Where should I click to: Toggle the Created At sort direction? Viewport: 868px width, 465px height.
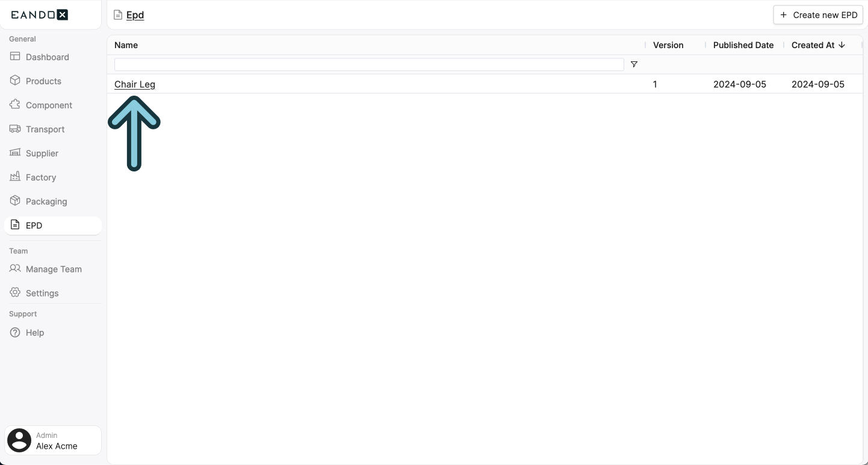tap(840, 45)
